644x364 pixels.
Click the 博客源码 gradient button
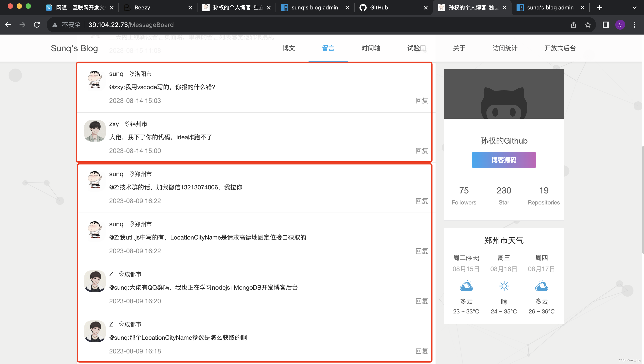[x=504, y=160]
